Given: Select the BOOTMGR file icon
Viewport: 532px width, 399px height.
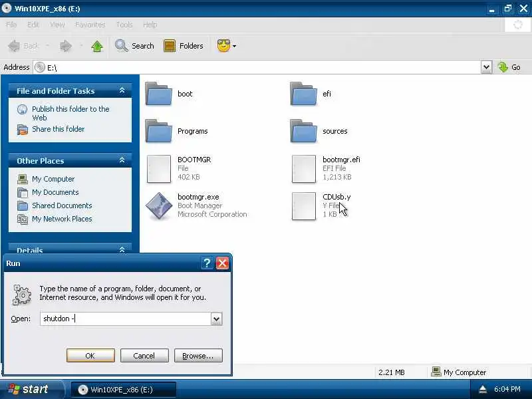Looking at the screenshot, I should (159, 169).
